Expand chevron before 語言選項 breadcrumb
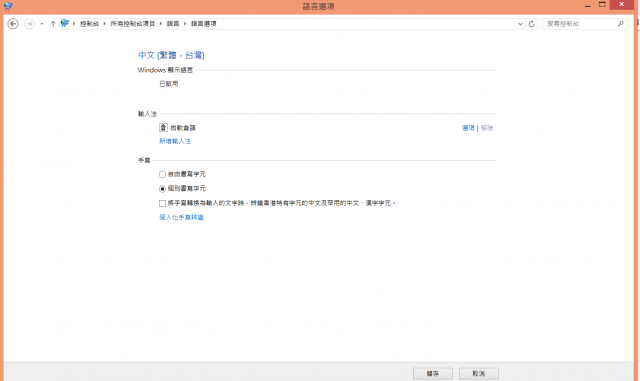The width and height of the screenshot is (640, 381). 185,24
